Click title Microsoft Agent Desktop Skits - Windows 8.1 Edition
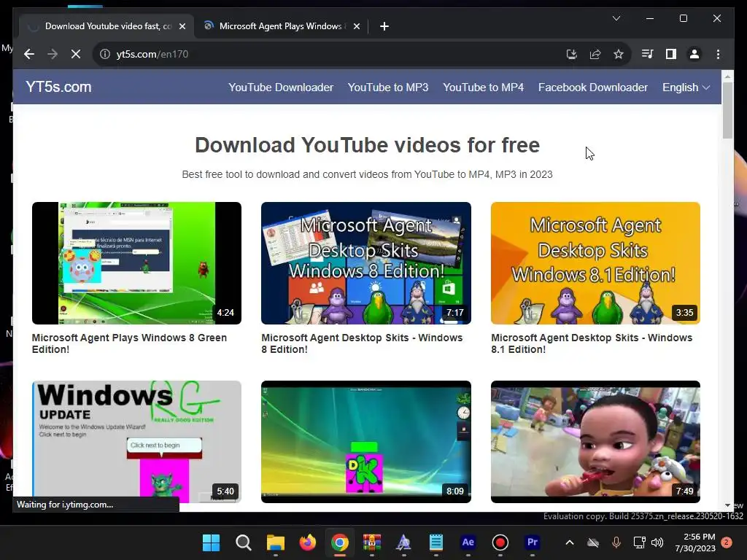The image size is (747, 560). tap(592, 343)
